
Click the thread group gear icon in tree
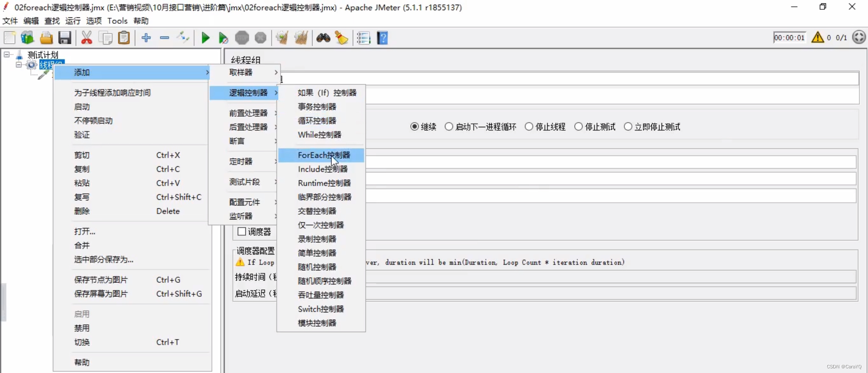tap(31, 65)
